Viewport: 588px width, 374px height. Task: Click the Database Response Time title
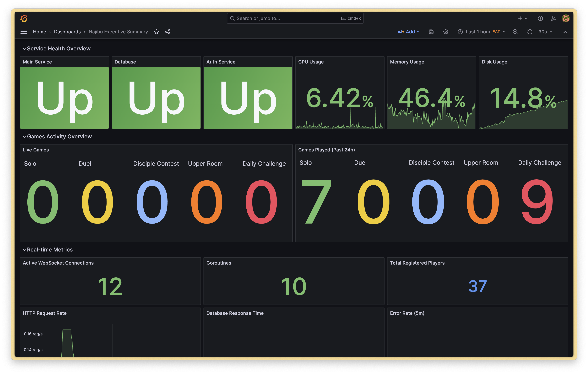pyautogui.click(x=235, y=313)
